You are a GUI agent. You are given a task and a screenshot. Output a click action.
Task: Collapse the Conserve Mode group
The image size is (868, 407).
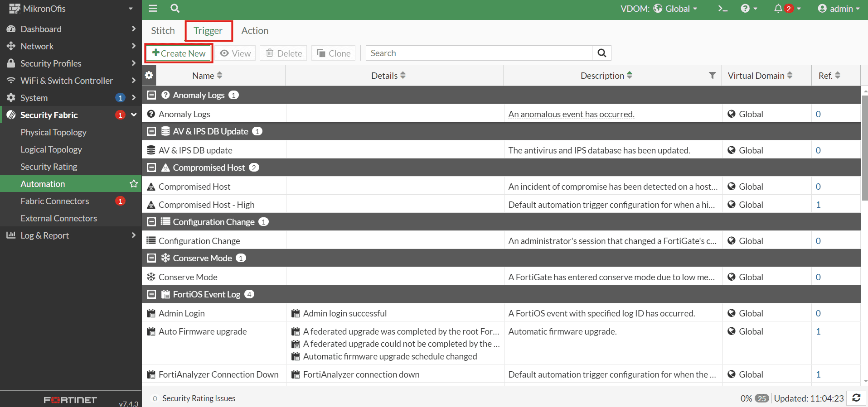[x=152, y=258]
